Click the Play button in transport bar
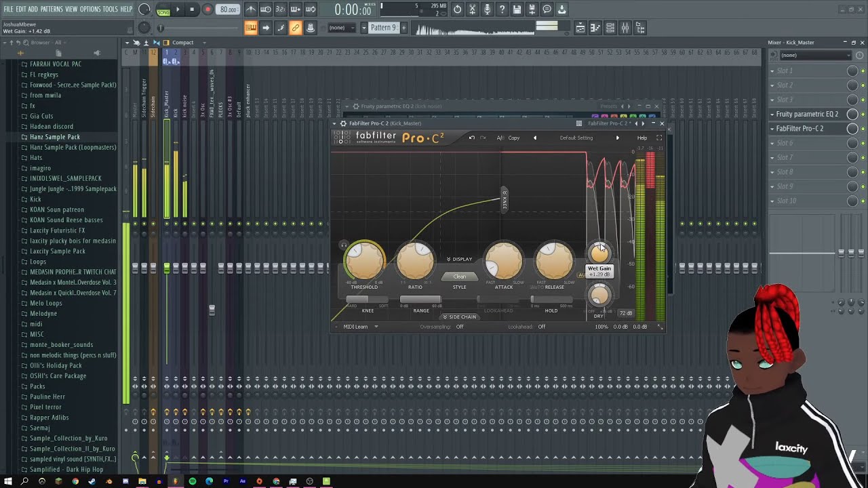The height and width of the screenshot is (488, 868). [x=178, y=9]
